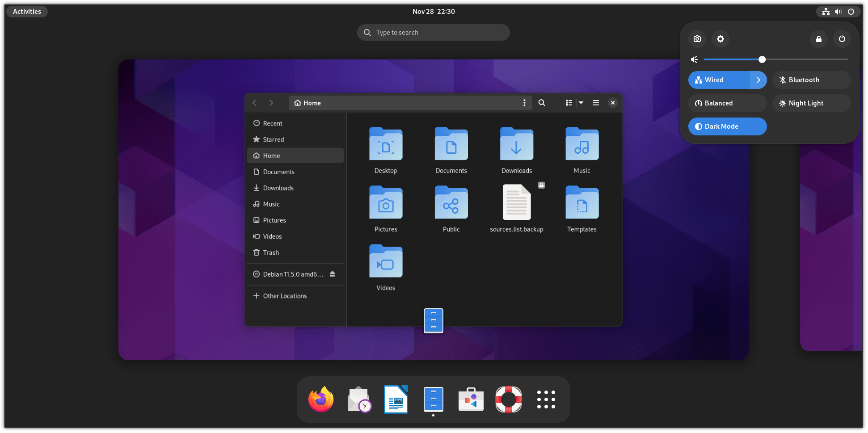Click the Type to search field
Image resolution: width=868 pixels, height=433 pixels.
[x=433, y=32]
